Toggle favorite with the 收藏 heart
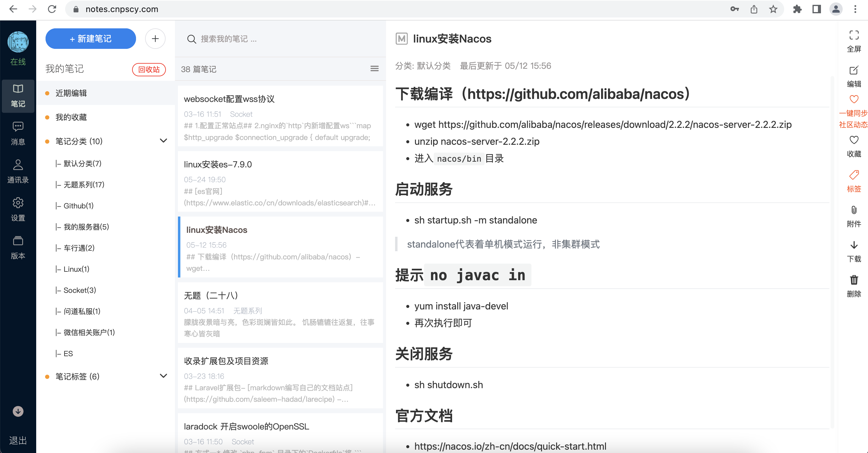The image size is (868, 453). click(x=854, y=140)
